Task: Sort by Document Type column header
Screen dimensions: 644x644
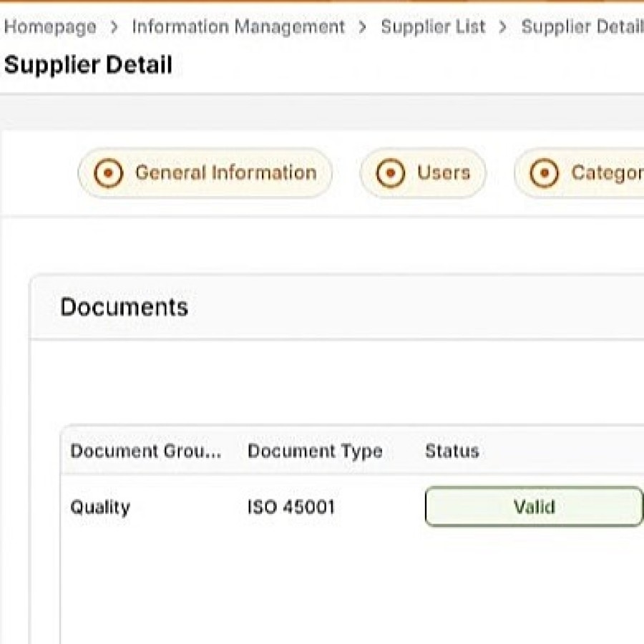Action: point(315,452)
